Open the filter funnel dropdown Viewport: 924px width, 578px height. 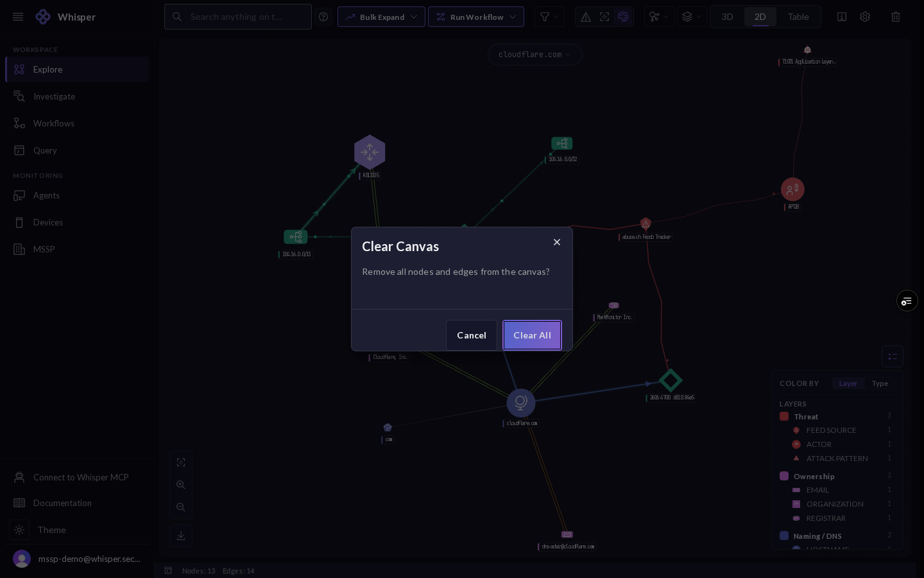[549, 17]
